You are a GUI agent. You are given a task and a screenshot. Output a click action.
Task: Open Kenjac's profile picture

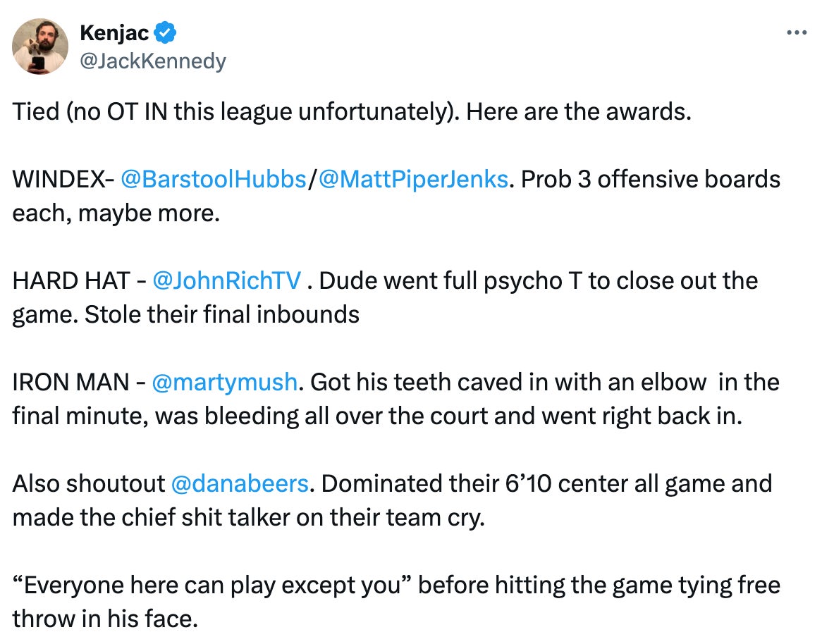point(40,46)
